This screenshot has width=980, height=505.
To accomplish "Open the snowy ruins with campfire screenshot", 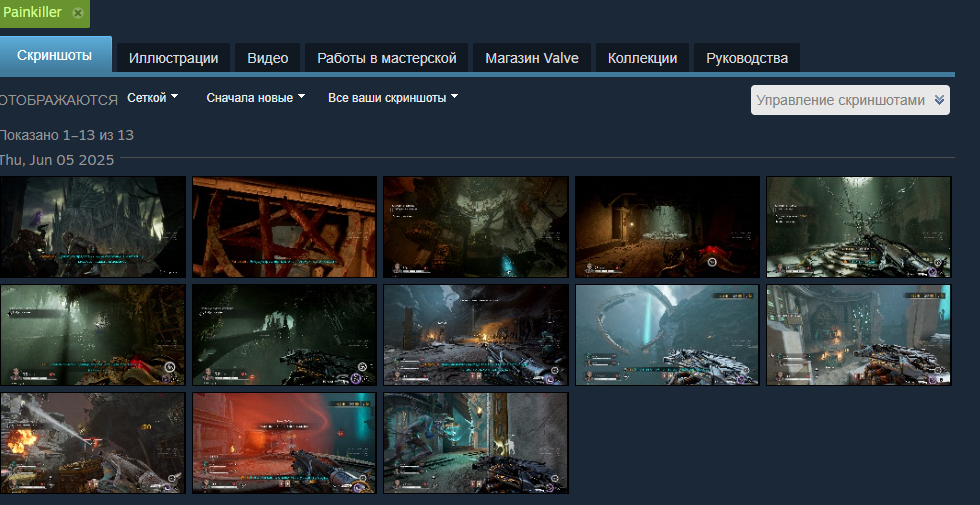I will (476, 335).
